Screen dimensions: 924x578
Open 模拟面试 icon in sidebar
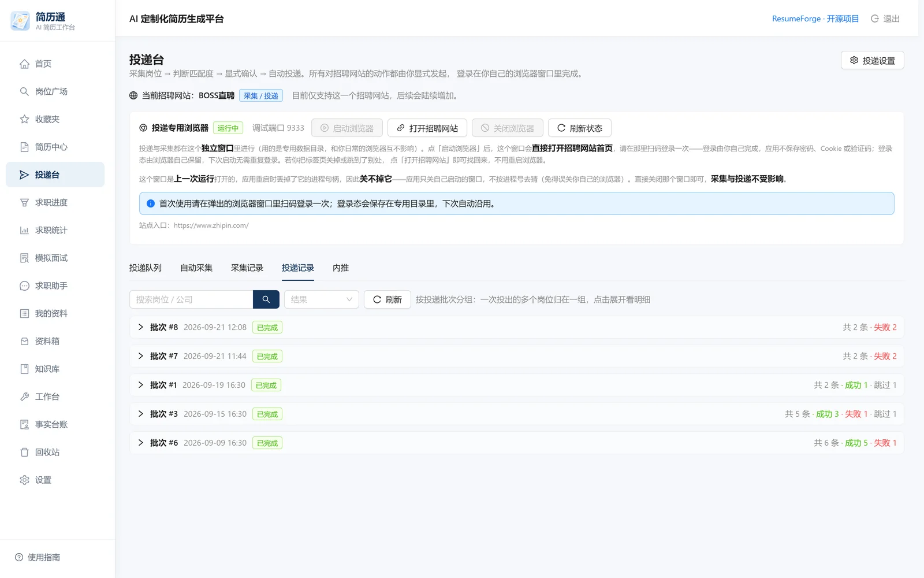point(24,258)
